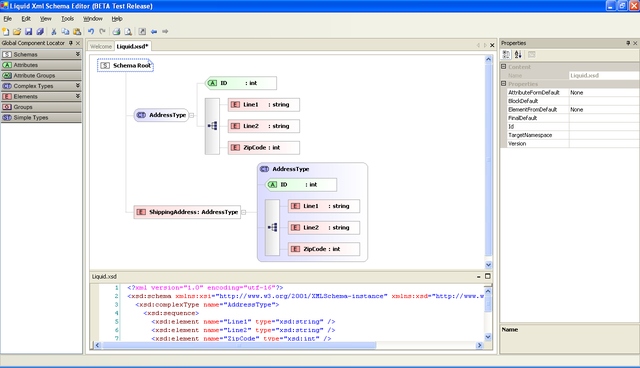Minimize the Liquid.xsd source code pane

[479, 277]
